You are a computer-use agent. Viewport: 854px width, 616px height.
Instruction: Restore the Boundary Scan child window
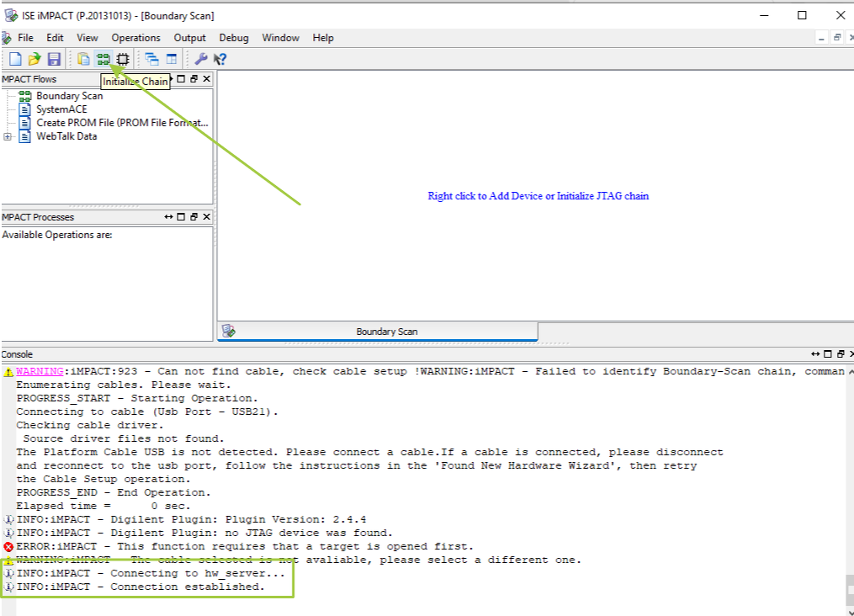click(x=837, y=38)
